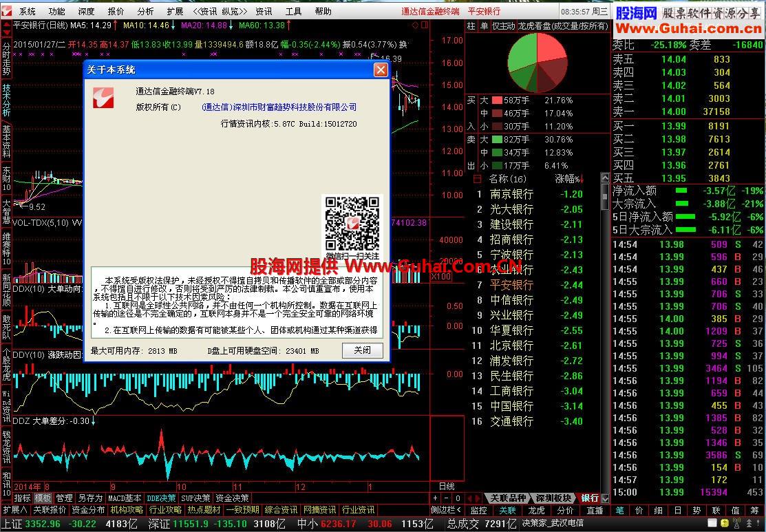Expand the 扩展∧ panel at the bottom left
This screenshot has width=766, height=532.
click(x=15, y=511)
